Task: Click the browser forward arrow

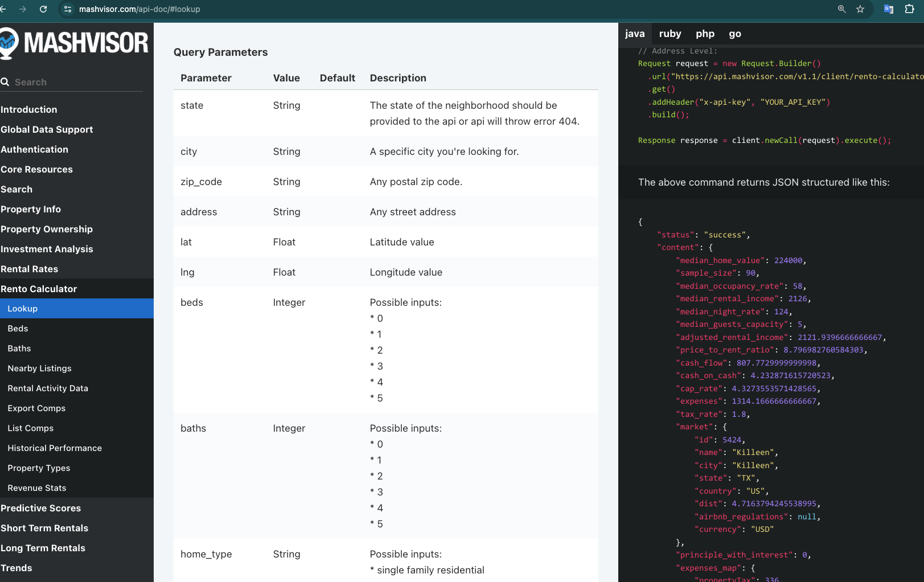Action: coord(23,9)
